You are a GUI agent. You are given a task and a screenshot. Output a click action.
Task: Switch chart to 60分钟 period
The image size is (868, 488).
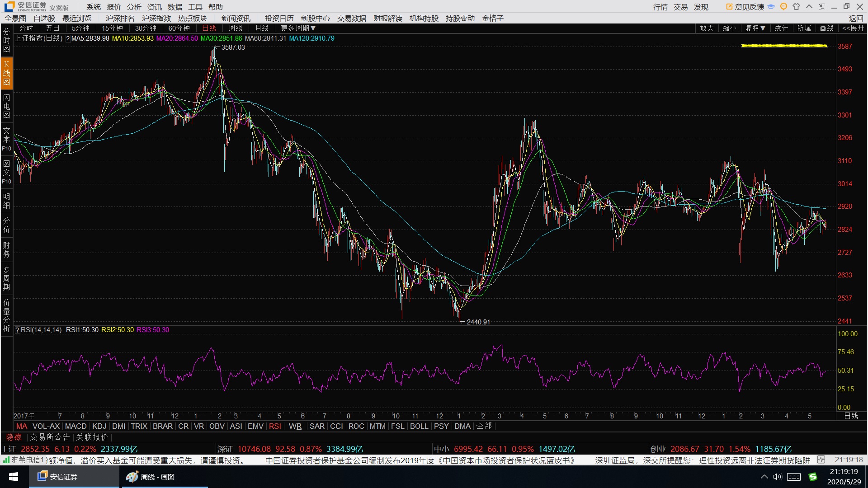point(179,28)
